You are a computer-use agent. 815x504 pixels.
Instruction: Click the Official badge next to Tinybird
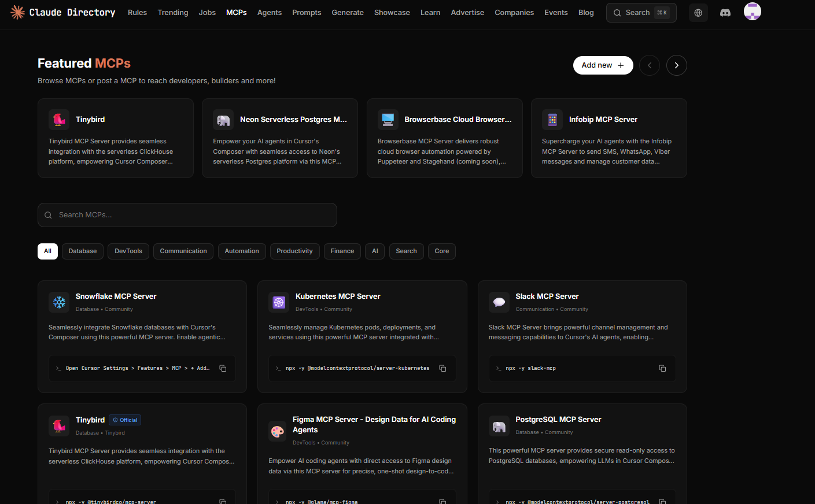125,420
